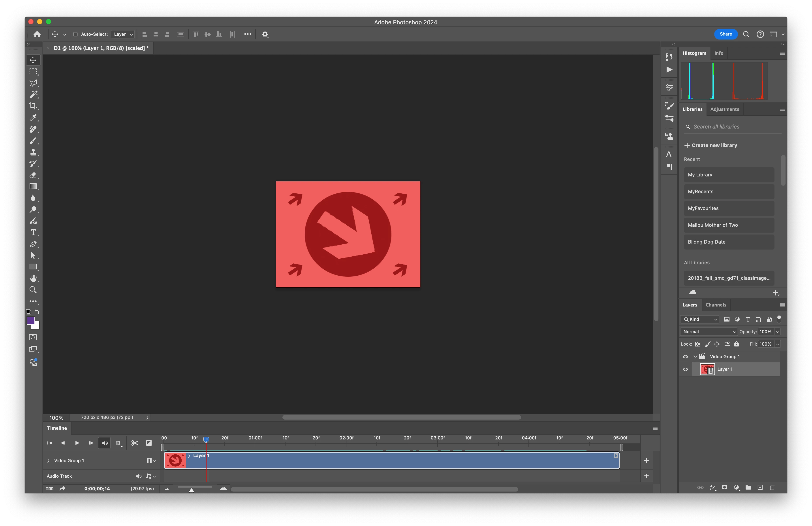This screenshot has width=812, height=526.
Task: Open the Normal blend mode dropdown
Action: (709, 332)
